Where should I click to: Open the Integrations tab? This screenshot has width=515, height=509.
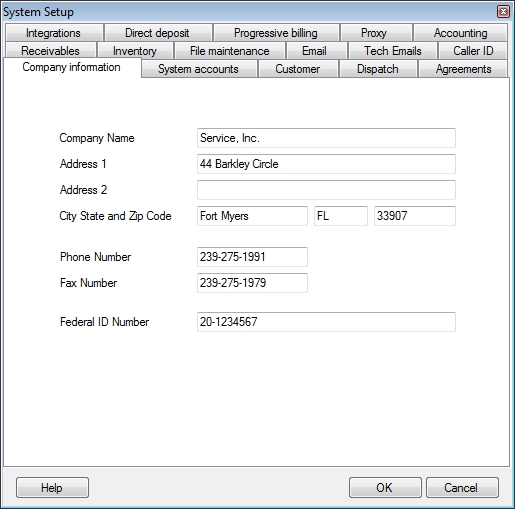coord(54,33)
